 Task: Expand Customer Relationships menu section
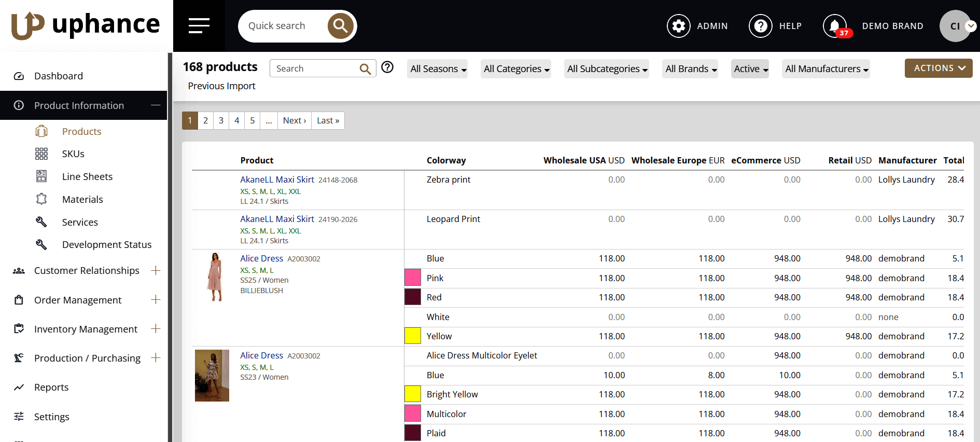(x=155, y=270)
